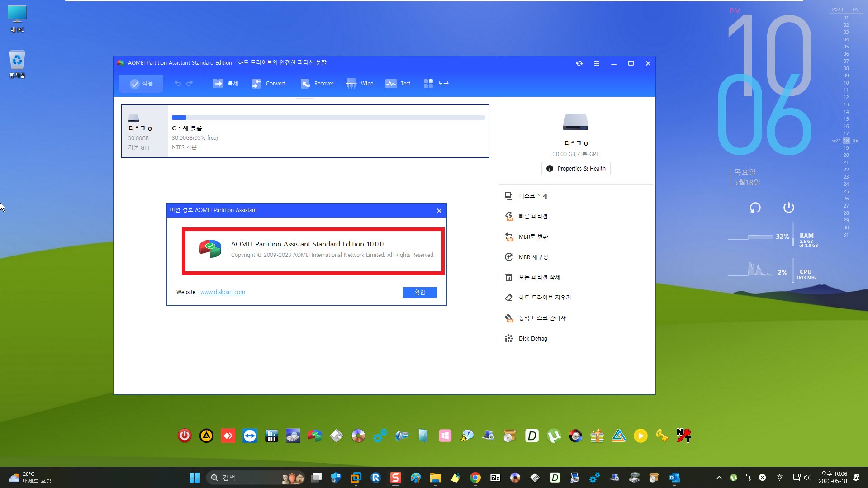Click MBR로 변환 in the side panel

point(526,237)
